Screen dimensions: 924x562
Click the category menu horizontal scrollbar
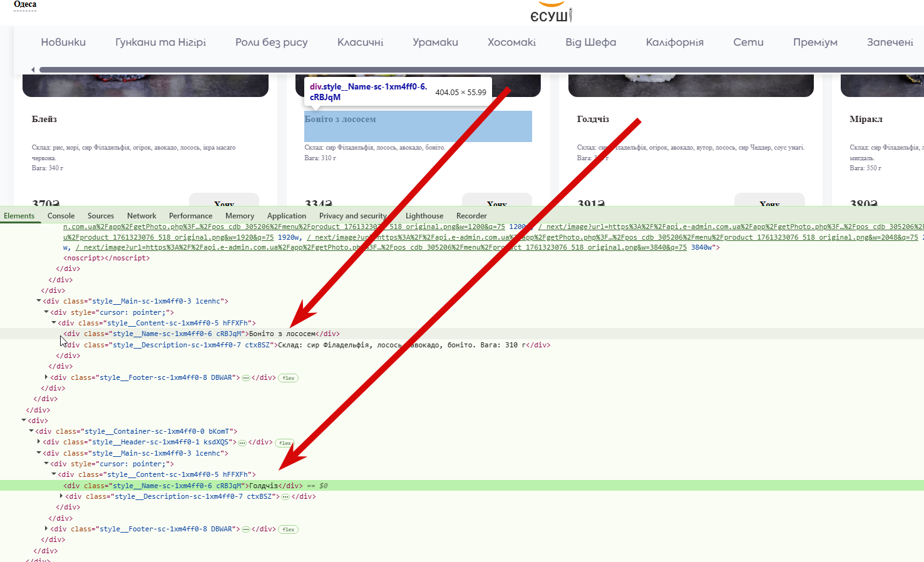[x=481, y=69]
